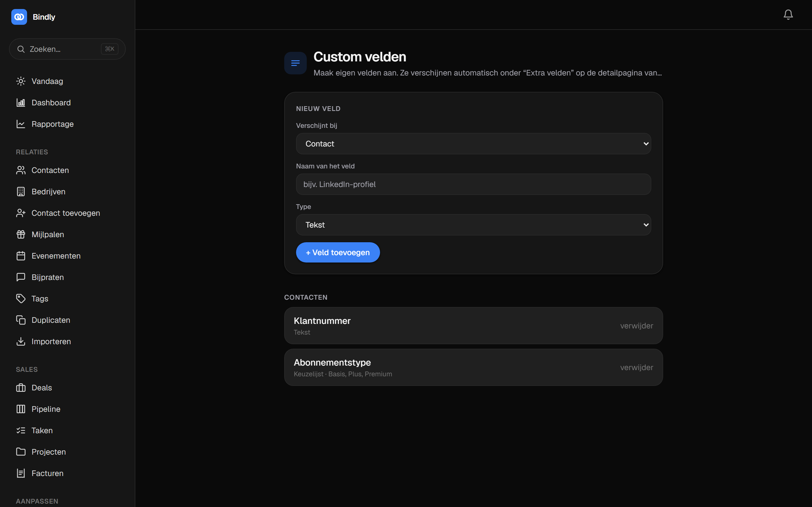Open Deals via the briefcase icon
The image size is (812, 507).
21,388
